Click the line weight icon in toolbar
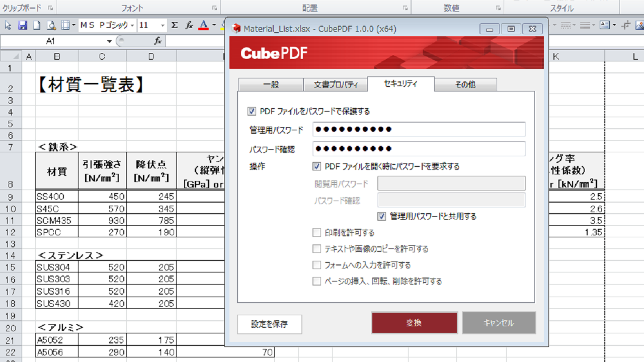 [x=584, y=25]
